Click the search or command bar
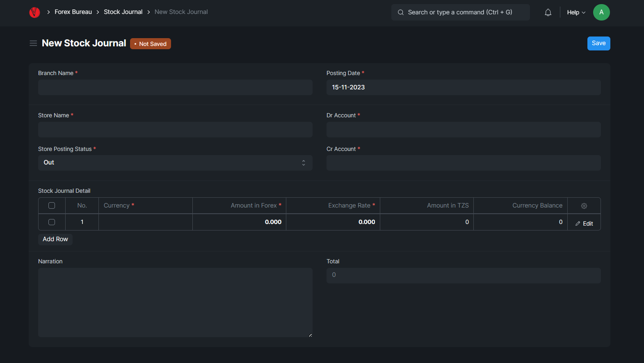 (x=460, y=12)
